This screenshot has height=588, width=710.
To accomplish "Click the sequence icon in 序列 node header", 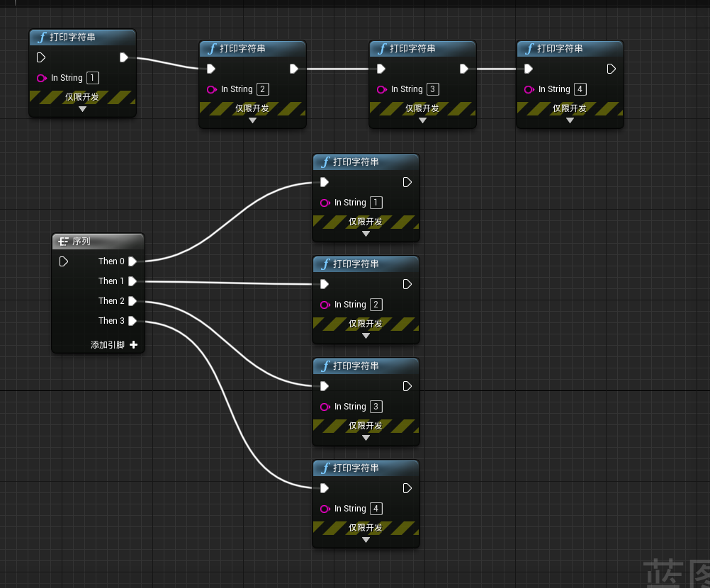I will tap(64, 242).
